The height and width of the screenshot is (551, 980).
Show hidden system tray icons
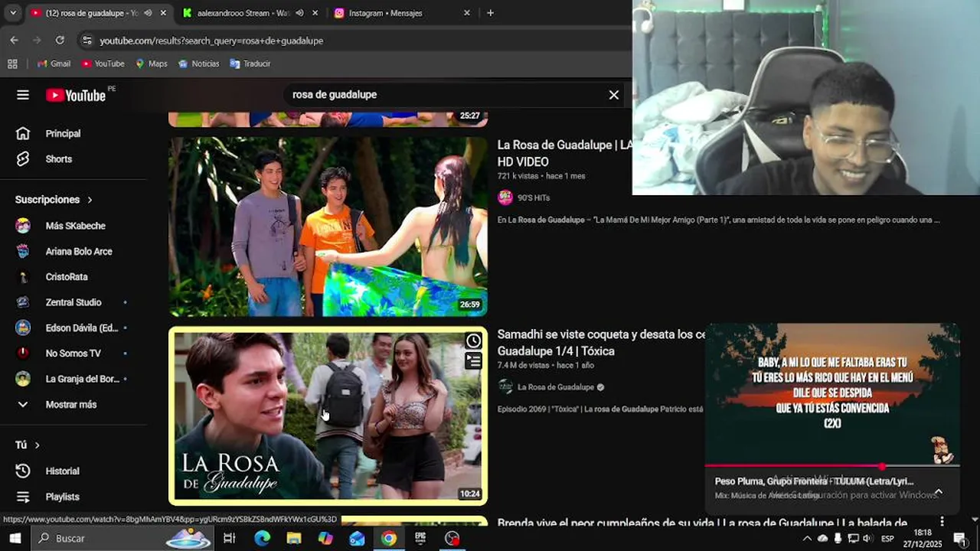click(807, 539)
